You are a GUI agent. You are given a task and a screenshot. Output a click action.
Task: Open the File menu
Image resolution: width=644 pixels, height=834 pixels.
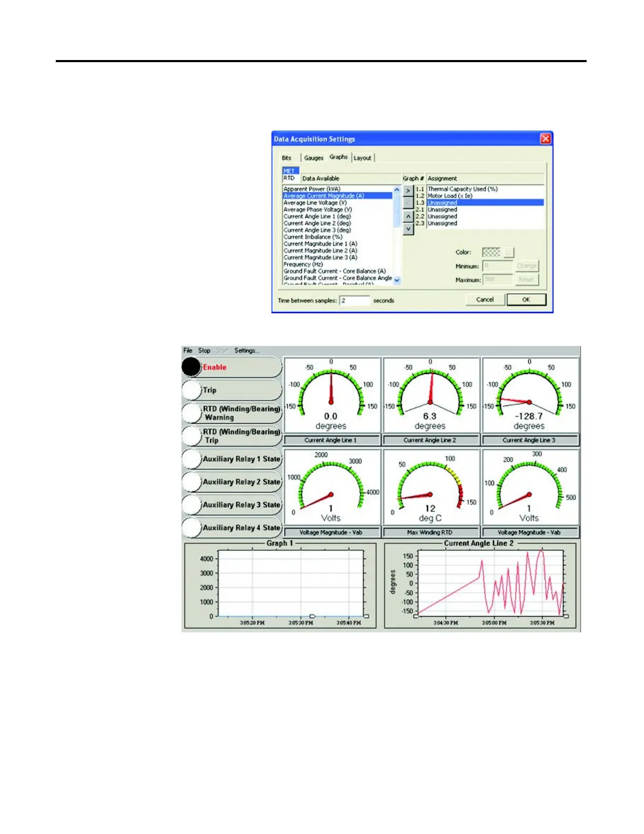click(188, 351)
